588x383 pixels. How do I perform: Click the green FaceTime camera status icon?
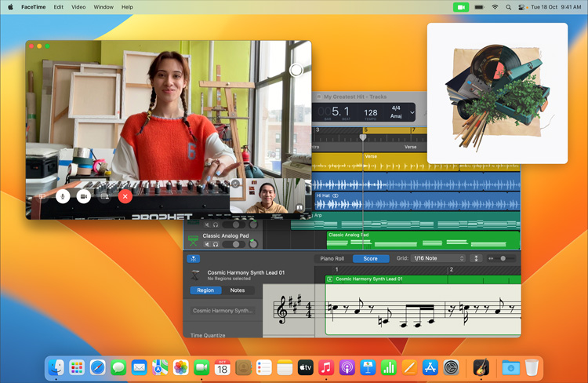(460, 7)
